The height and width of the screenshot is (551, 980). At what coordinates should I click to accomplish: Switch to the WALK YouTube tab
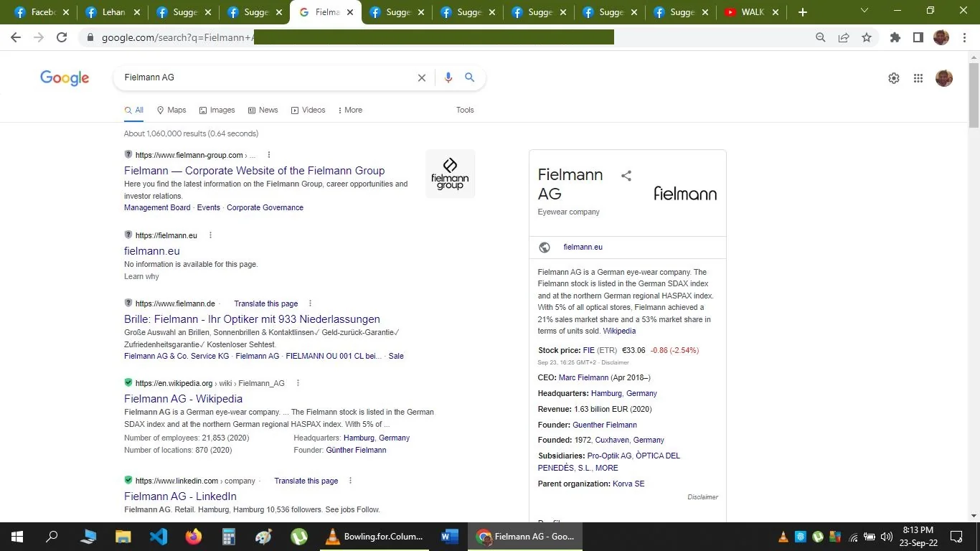[751, 12]
